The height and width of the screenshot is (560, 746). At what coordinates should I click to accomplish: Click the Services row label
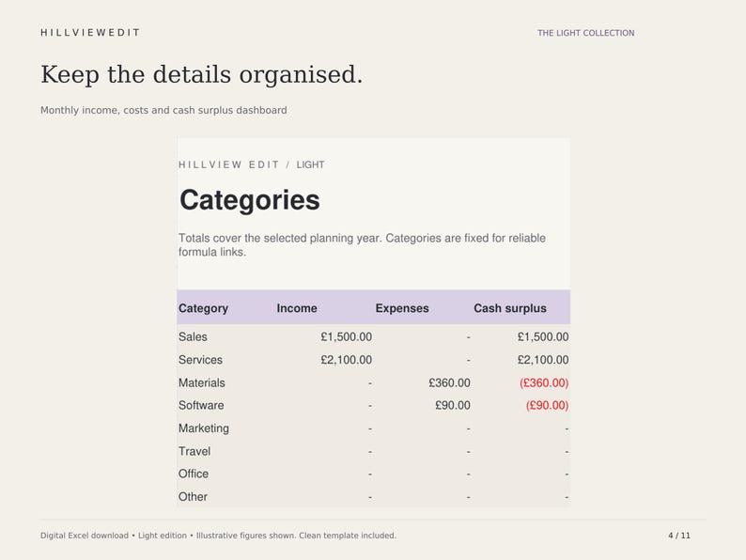point(200,360)
